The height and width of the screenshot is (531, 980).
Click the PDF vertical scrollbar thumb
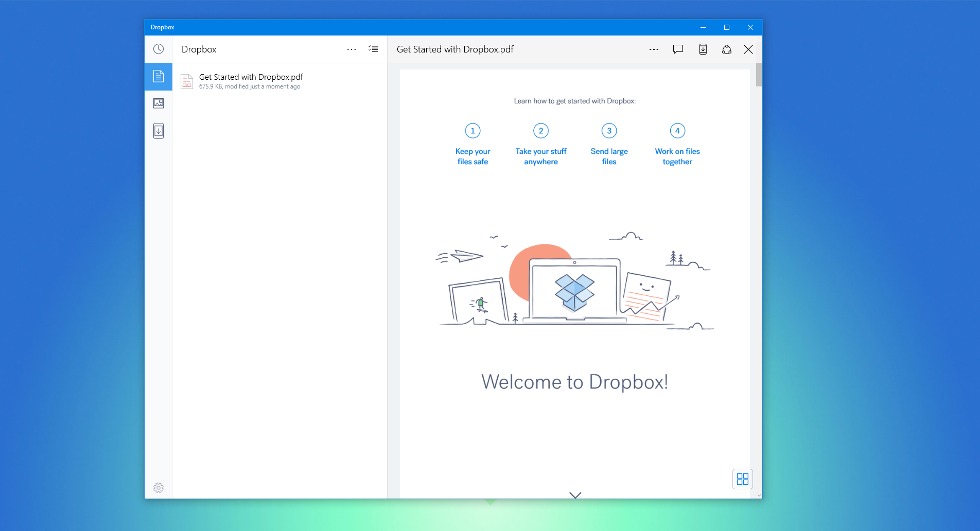click(x=759, y=75)
